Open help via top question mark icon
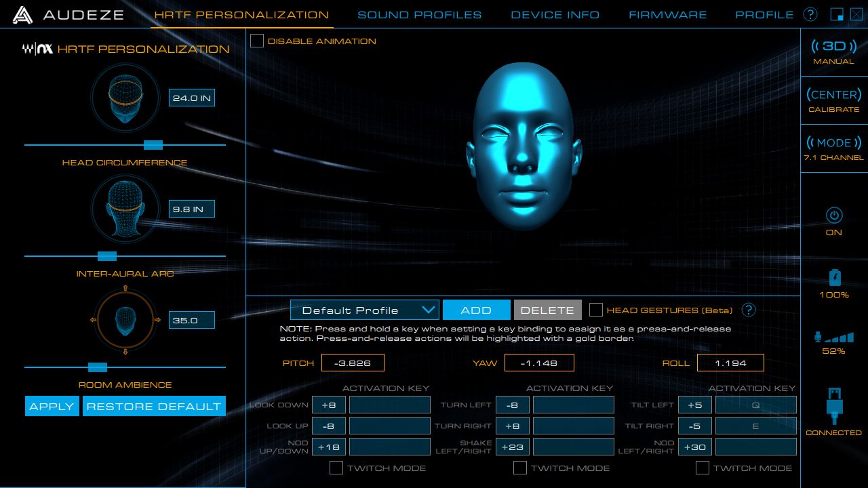Viewport: 868px width, 488px height. click(810, 14)
